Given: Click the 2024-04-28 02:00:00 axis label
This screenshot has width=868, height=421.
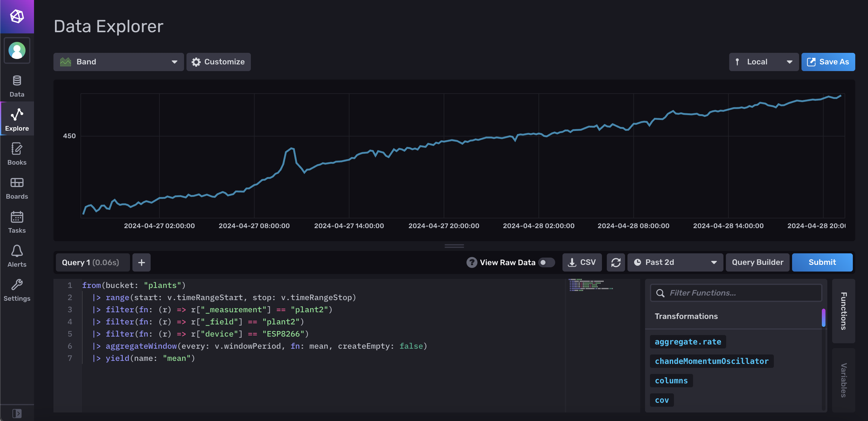Looking at the screenshot, I should 538,226.
